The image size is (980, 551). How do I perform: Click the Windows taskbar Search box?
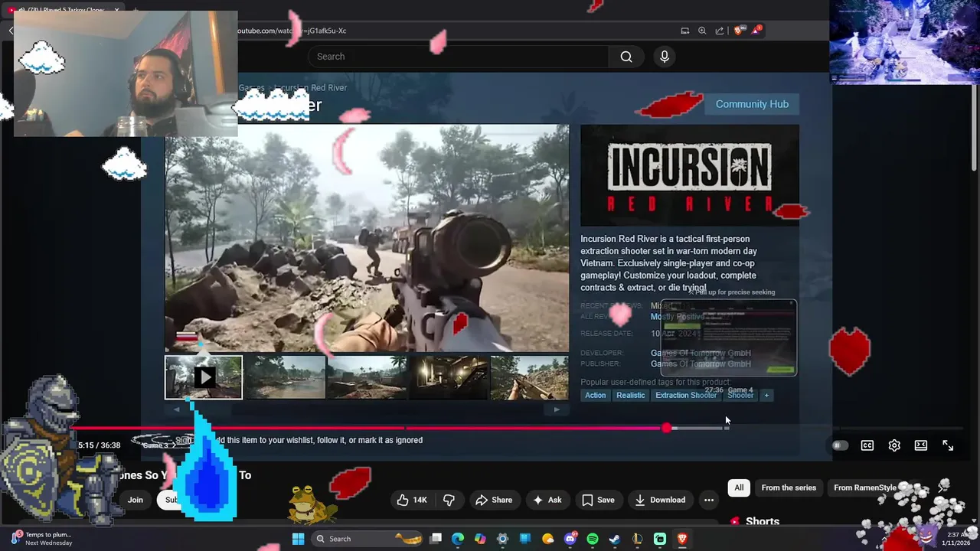tap(367, 539)
